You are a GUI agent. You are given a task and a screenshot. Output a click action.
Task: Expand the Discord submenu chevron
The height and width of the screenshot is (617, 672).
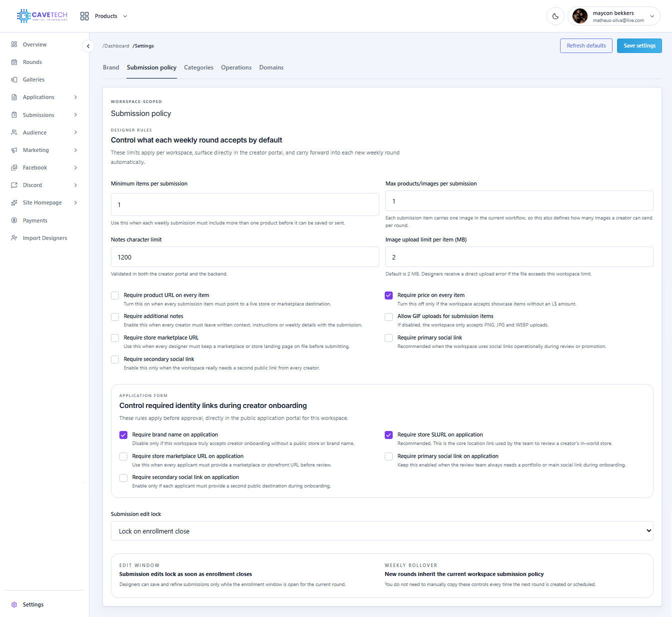[75, 185]
